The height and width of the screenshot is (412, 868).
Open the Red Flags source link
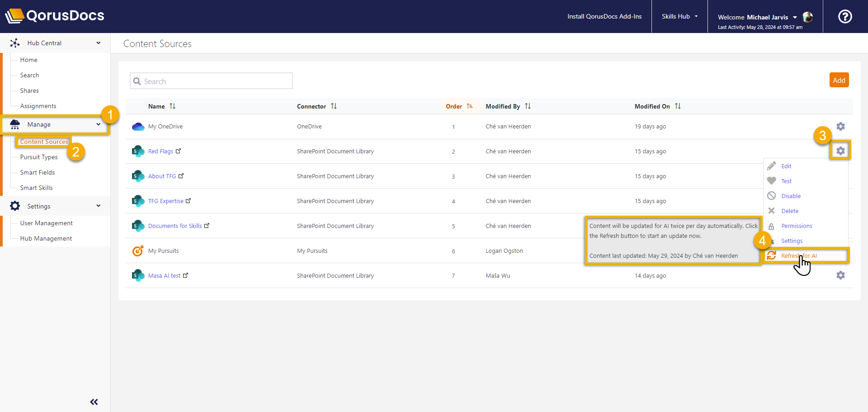pos(160,151)
